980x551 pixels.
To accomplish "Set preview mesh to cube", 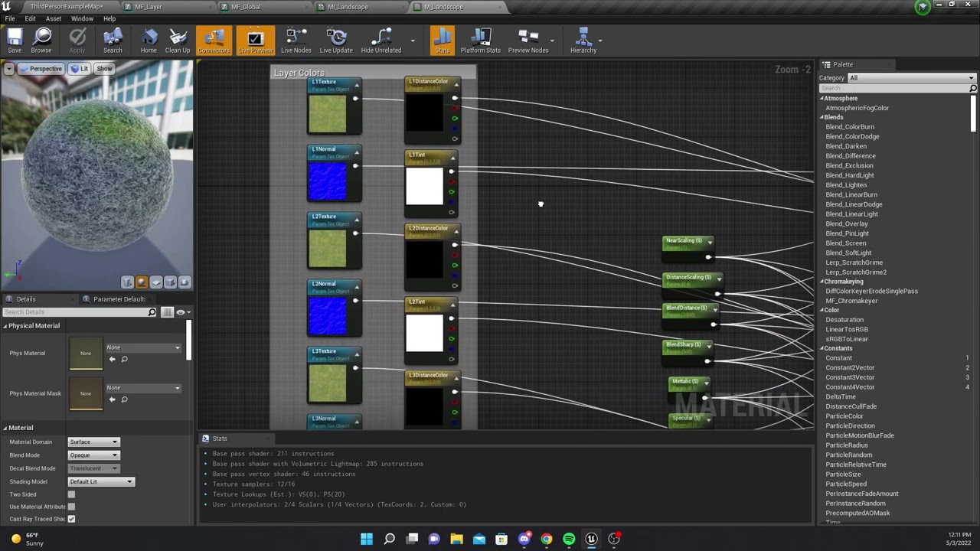I will (x=170, y=282).
